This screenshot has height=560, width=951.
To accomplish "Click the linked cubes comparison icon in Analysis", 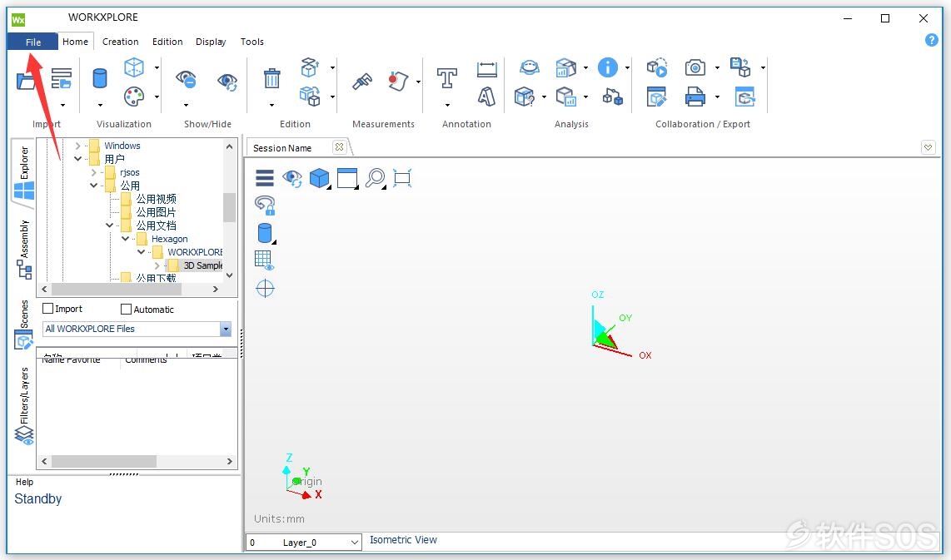I will coord(613,97).
